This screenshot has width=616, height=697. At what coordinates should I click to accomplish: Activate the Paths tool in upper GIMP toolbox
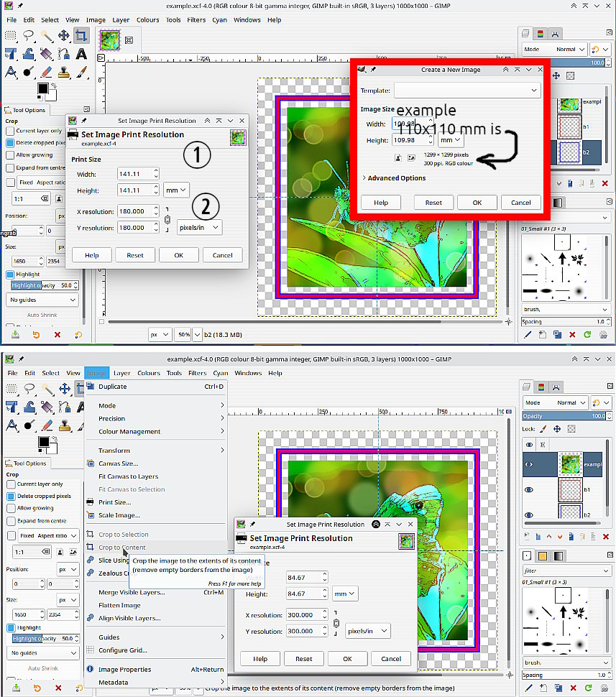click(x=63, y=54)
